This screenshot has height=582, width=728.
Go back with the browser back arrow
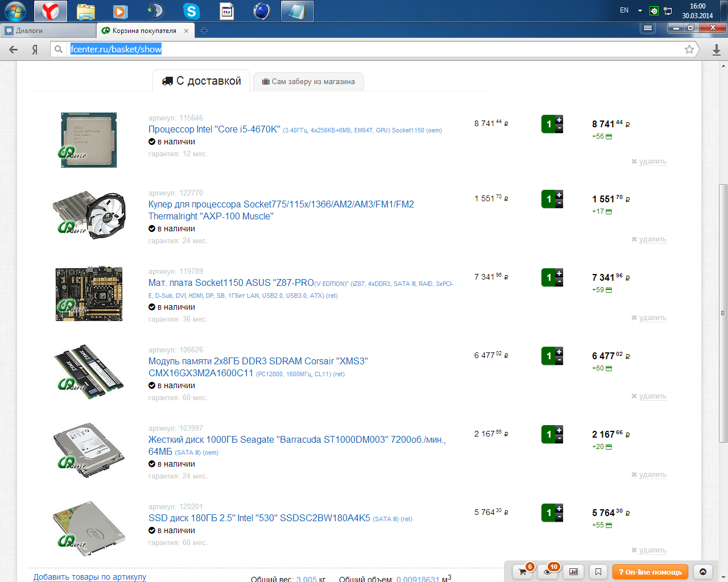[13, 49]
